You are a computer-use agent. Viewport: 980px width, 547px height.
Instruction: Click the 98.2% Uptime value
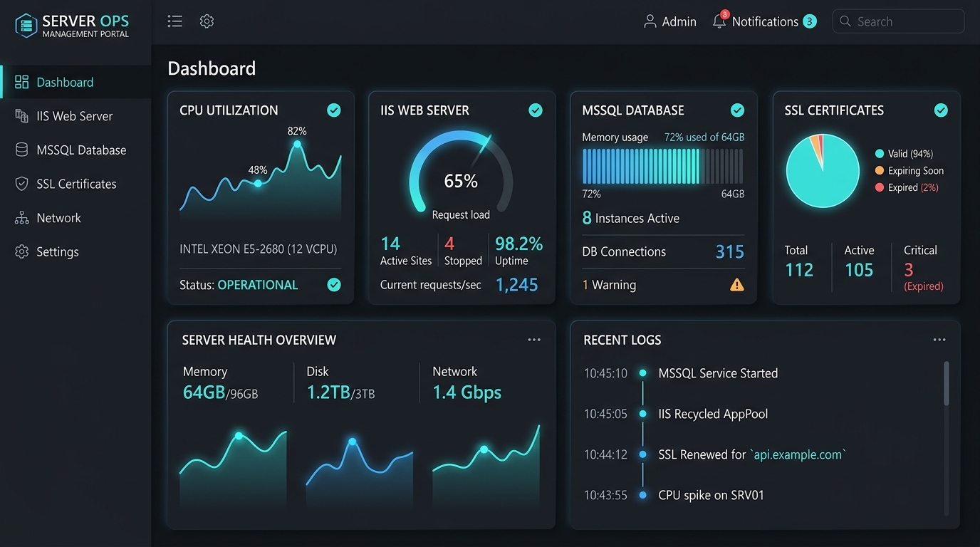[519, 244]
